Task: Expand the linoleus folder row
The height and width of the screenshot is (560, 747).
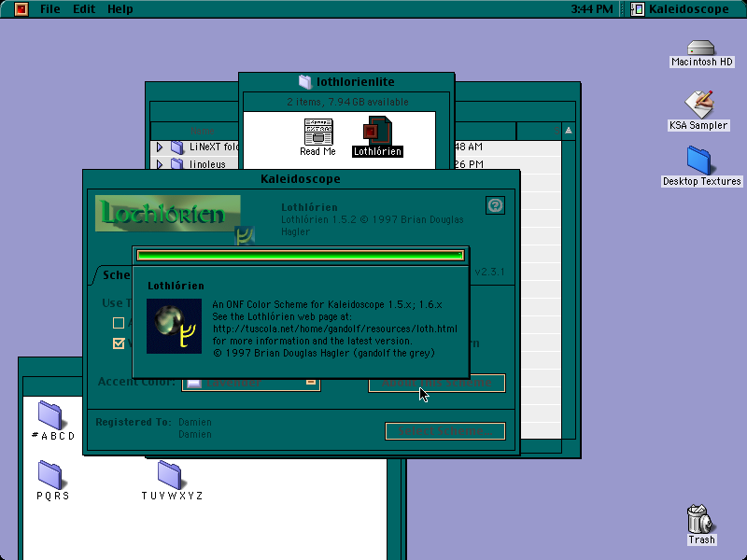Action: (160, 164)
